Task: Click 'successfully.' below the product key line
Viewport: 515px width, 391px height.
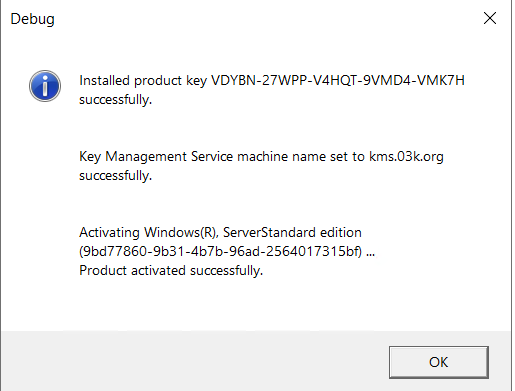Action: click(x=115, y=100)
